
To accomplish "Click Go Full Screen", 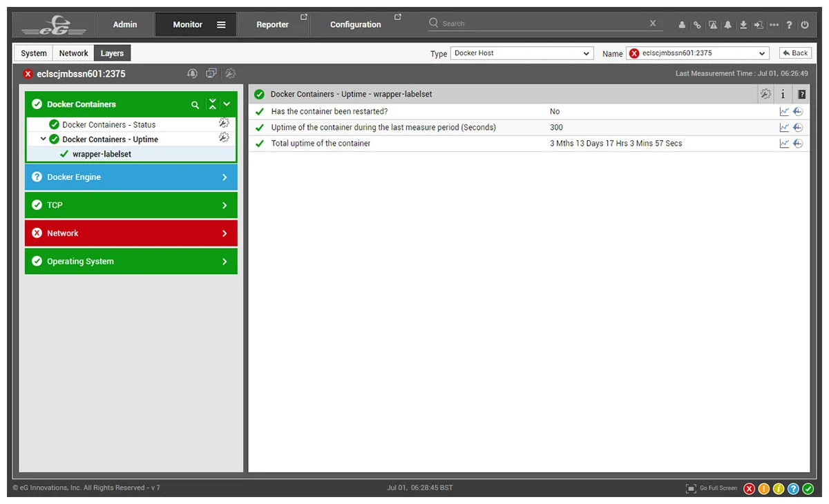I will tap(712, 489).
